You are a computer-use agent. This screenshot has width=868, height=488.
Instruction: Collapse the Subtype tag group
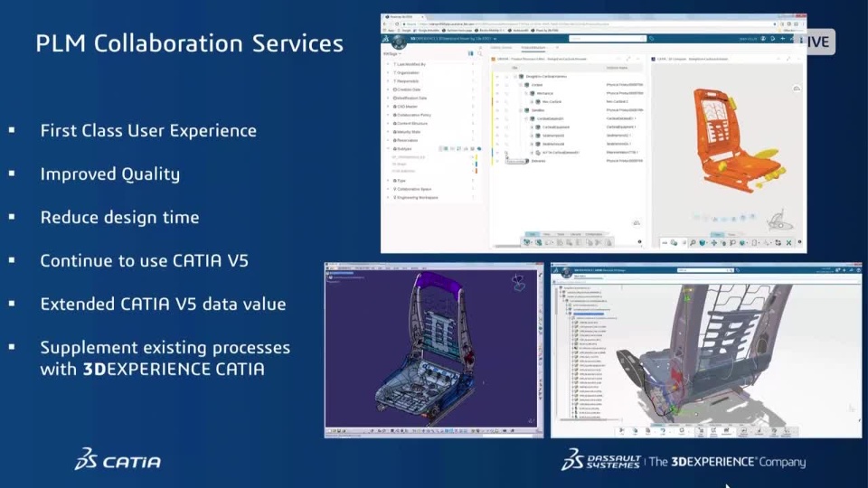388,149
